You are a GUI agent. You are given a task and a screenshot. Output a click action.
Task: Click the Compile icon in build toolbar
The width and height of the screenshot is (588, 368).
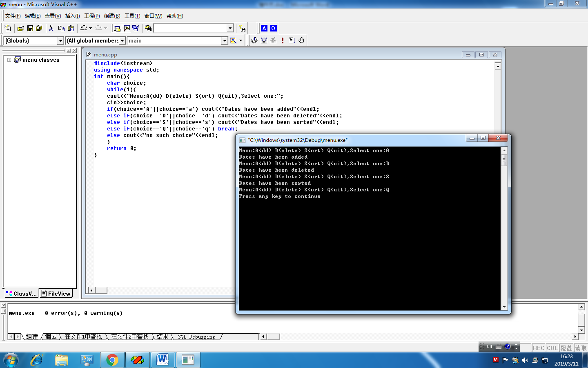tap(254, 40)
